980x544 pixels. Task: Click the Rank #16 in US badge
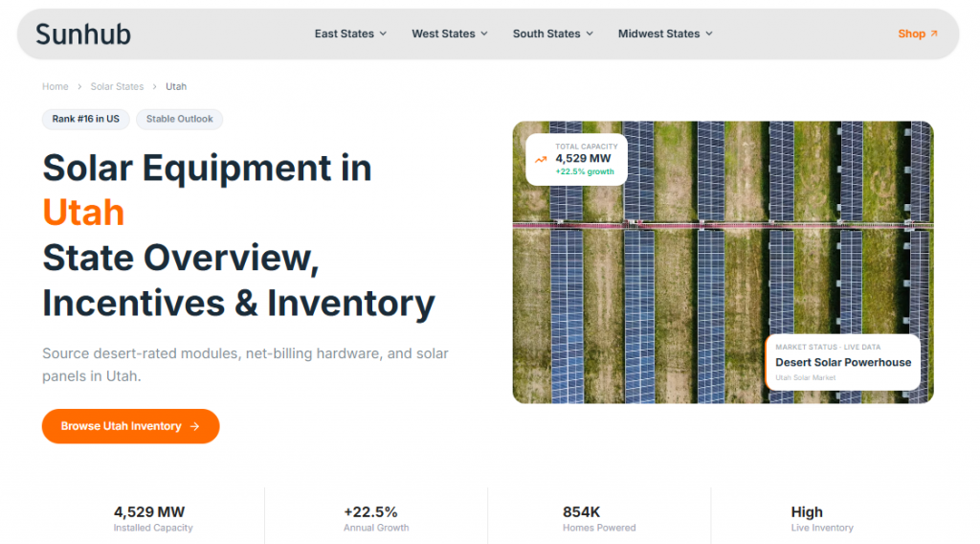point(85,119)
